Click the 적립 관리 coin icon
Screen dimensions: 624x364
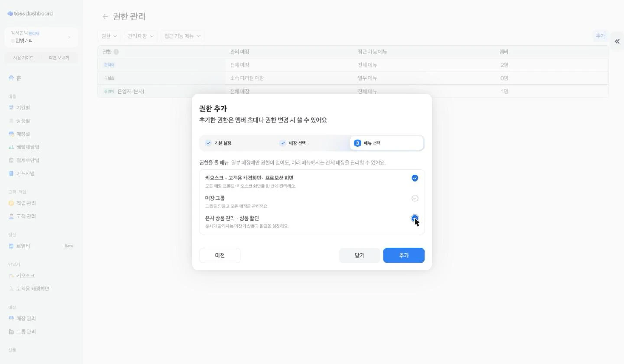(x=11, y=203)
